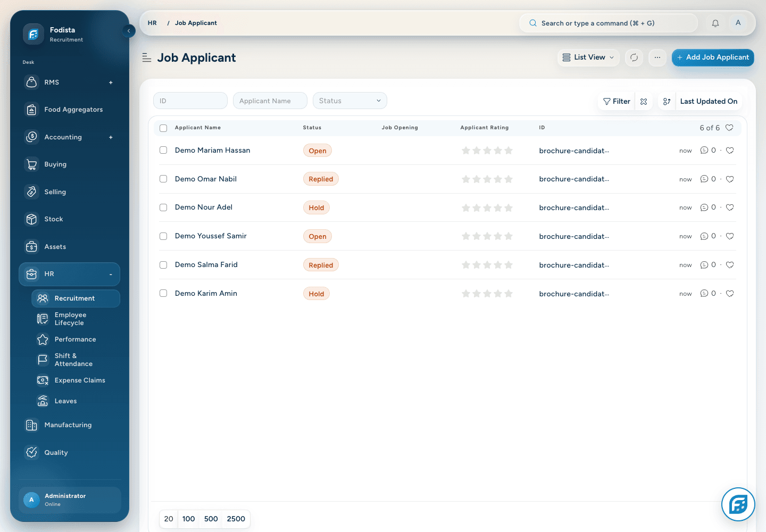The width and height of the screenshot is (766, 532).
Task: Click Add Job Applicant button
Action: click(713, 57)
